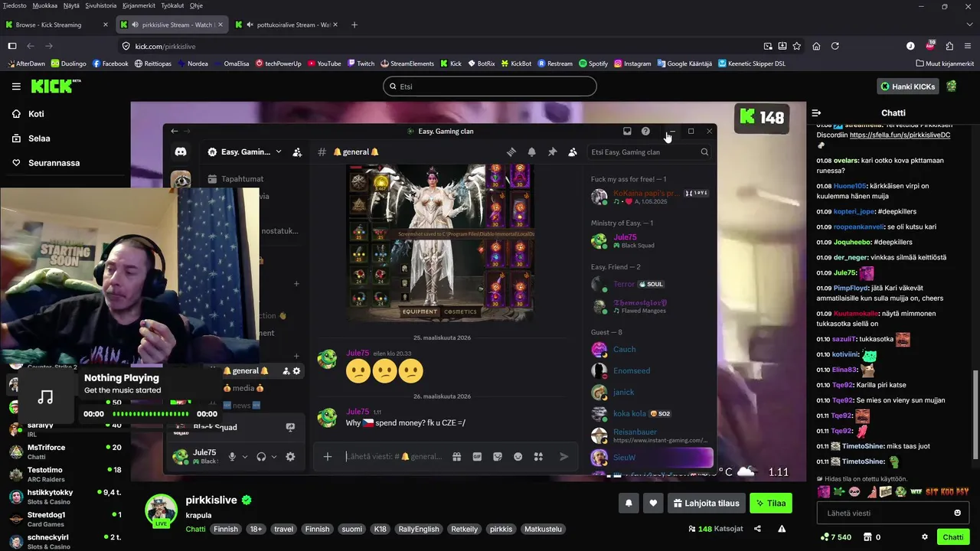Reload the page with the browser refresh icon
The image size is (980, 551).
[x=835, y=46]
